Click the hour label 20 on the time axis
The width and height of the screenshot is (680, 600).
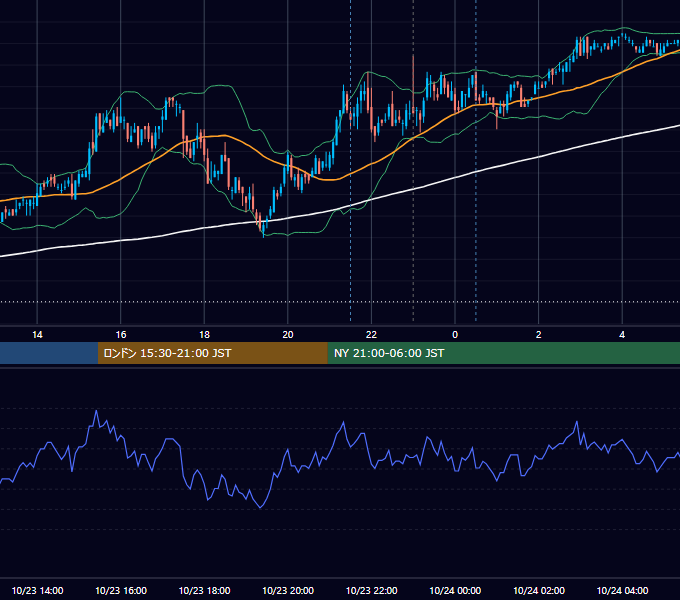click(288, 335)
